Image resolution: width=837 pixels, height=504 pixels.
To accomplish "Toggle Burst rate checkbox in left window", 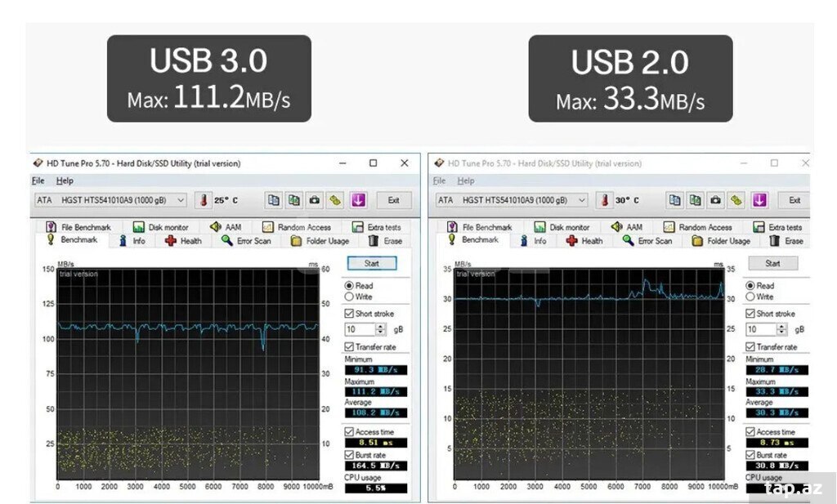I will (x=349, y=455).
